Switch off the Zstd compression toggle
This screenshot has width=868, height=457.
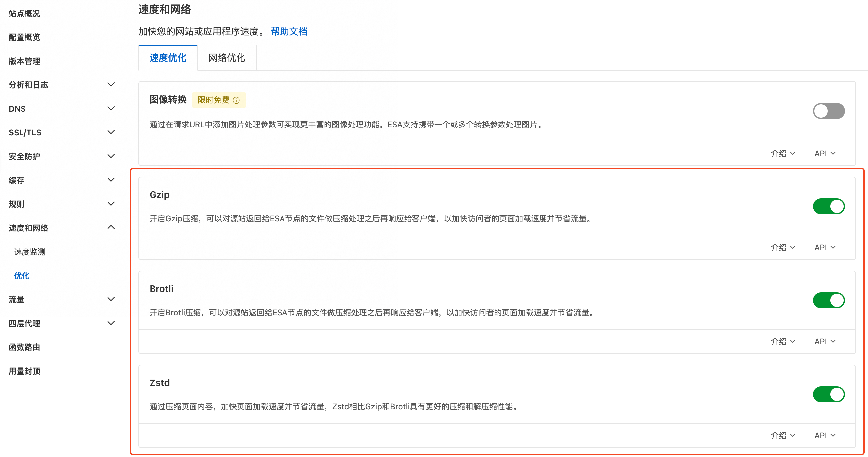828,395
